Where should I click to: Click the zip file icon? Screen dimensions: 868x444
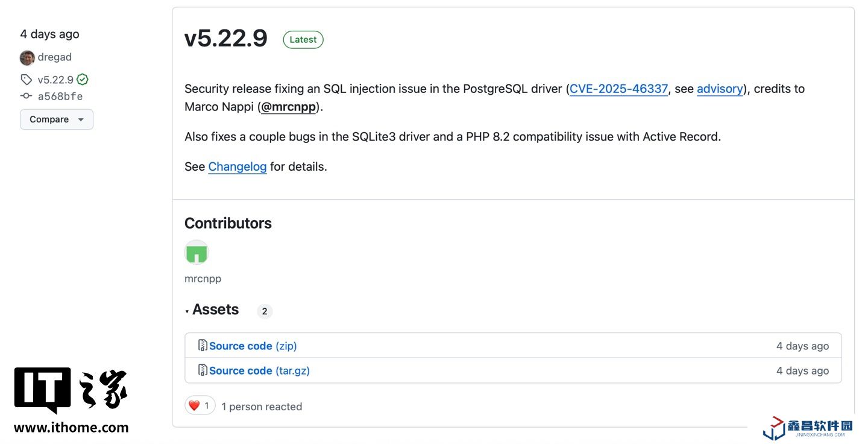(x=203, y=346)
